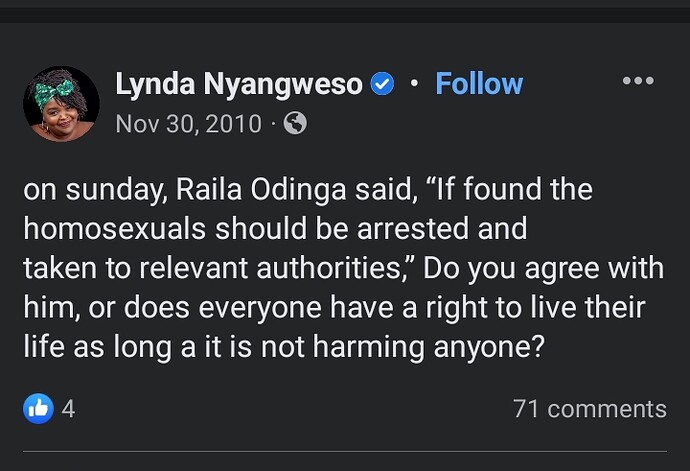Click the divider line below the reactions

345,452
